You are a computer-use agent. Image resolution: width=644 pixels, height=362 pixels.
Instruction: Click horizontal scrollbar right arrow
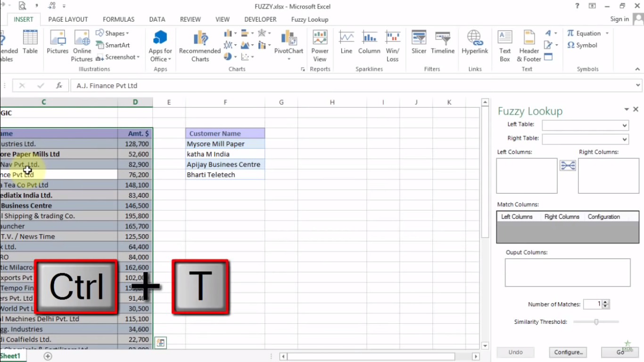pos(476,357)
